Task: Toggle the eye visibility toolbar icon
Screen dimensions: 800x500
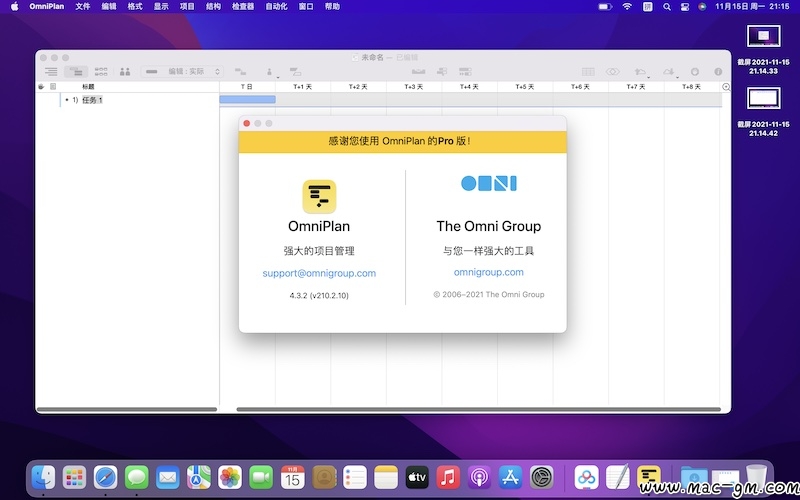Action: (x=613, y=71)
